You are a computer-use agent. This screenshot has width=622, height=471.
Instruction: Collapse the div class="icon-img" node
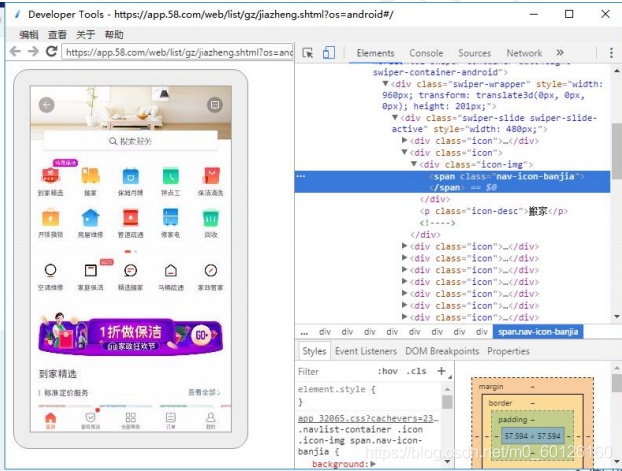[414, 164]
